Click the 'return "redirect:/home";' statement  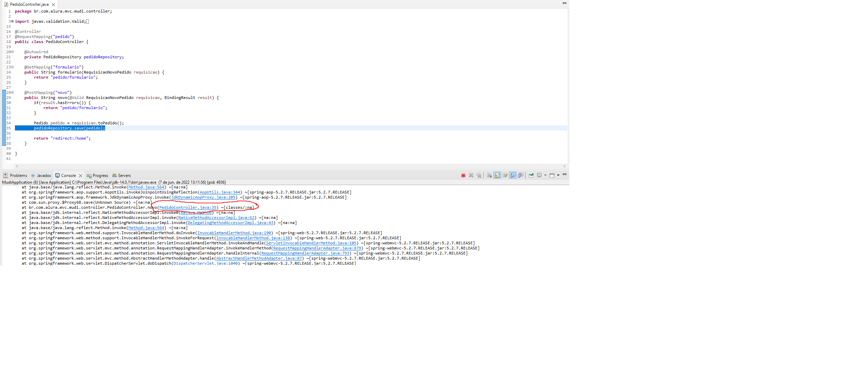[62, 138]
